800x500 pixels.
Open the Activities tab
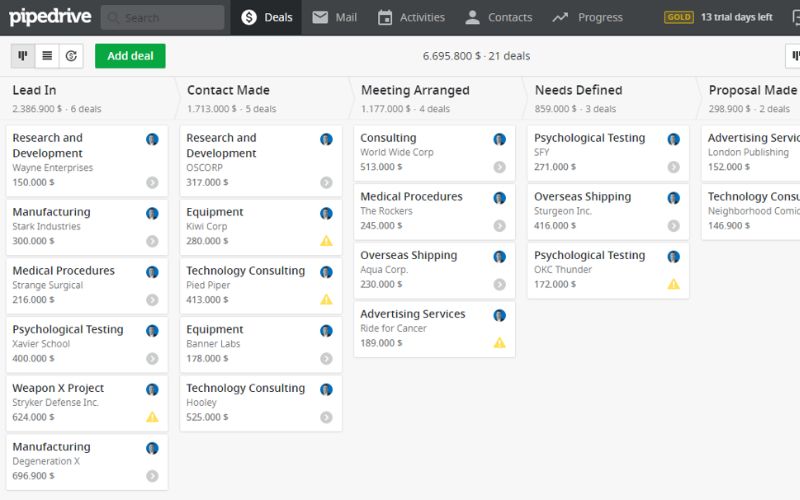coord(411,17)
